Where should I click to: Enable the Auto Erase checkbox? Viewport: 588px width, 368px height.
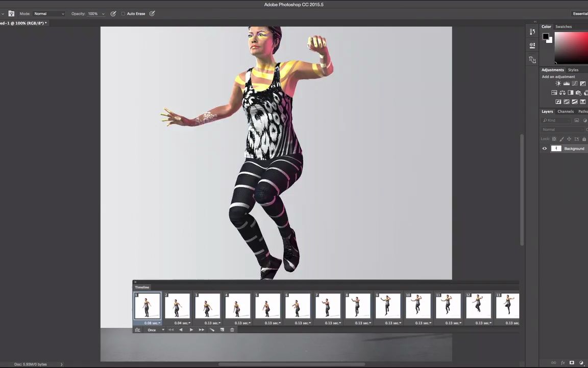(x=124, y=13)
